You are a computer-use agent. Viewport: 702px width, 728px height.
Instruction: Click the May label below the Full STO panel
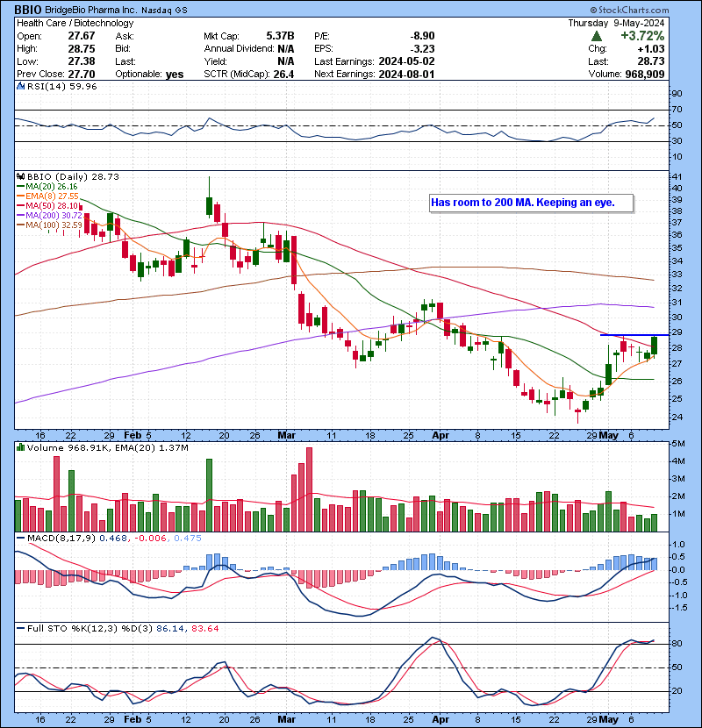tap(609, 719)
